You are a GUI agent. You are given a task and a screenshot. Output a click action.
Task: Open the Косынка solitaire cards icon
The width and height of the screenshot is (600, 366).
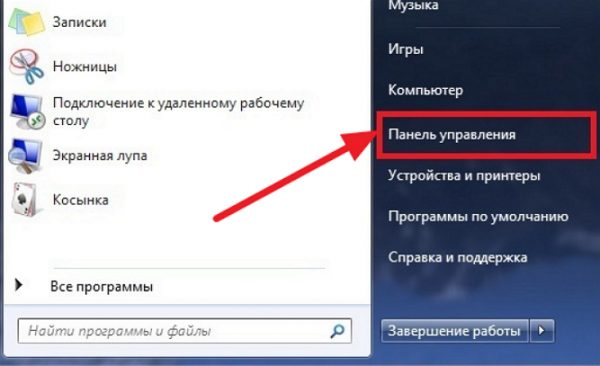[x=25, y=199]
